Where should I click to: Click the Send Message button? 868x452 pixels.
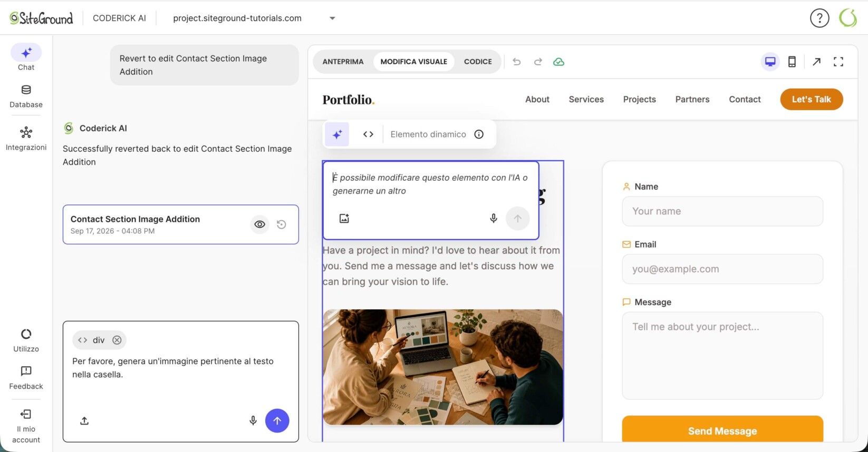(x=722, y=429)
